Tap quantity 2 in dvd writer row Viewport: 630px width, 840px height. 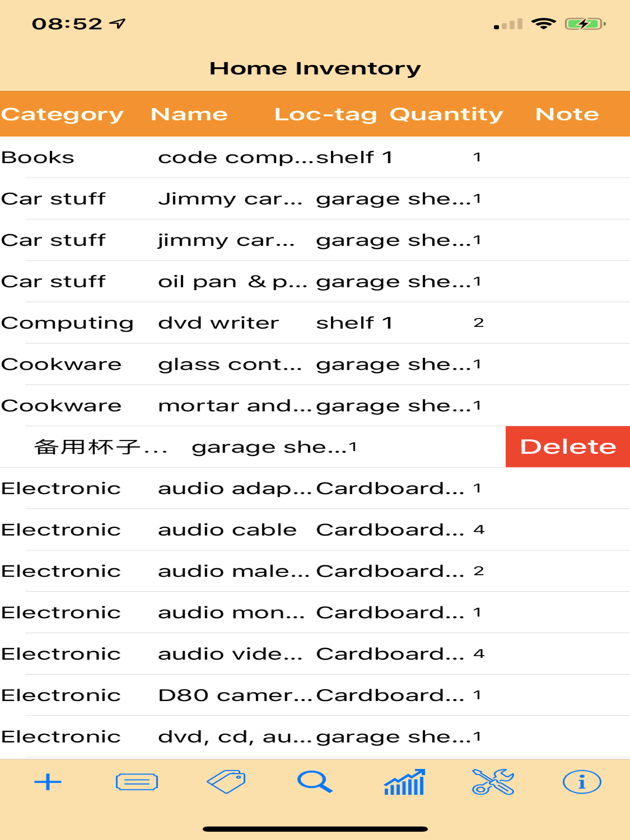[x=479, y=323]
